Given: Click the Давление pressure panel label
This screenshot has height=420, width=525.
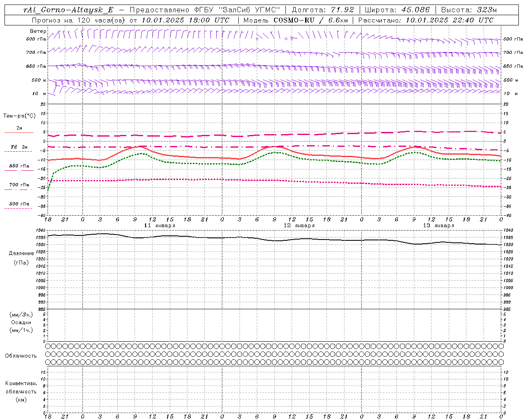Looking at the screenshot, I should (x=21, y=253).
